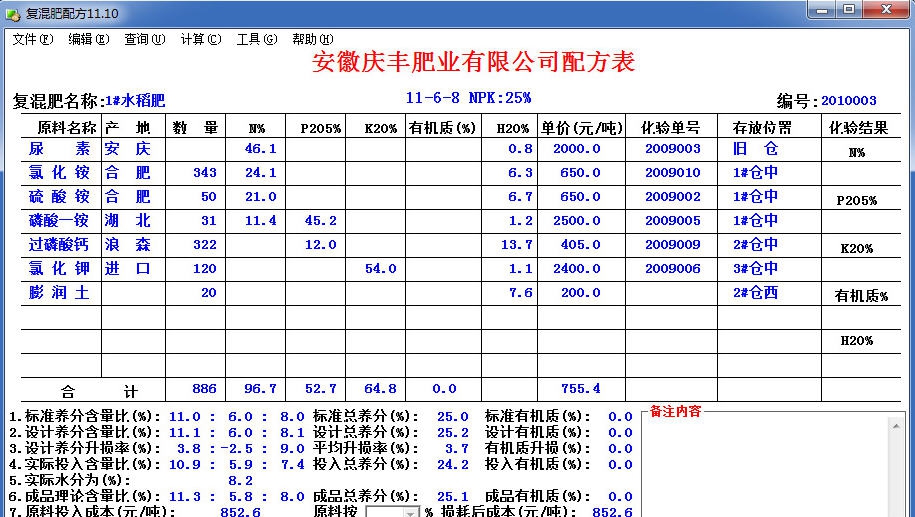Viewport: 915px width, 517px height.
Task: Select the 硫酸铵 material name cell
Action: coord(61,197)
